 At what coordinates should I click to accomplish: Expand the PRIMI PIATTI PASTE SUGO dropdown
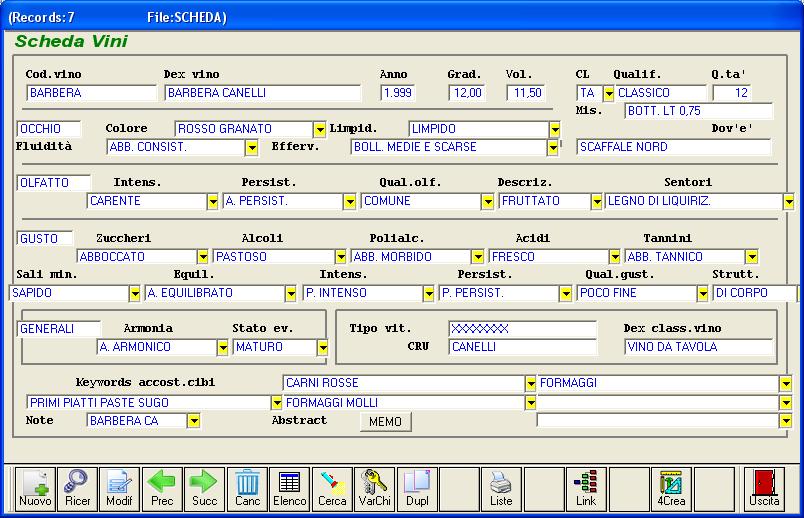coord(276,403)
